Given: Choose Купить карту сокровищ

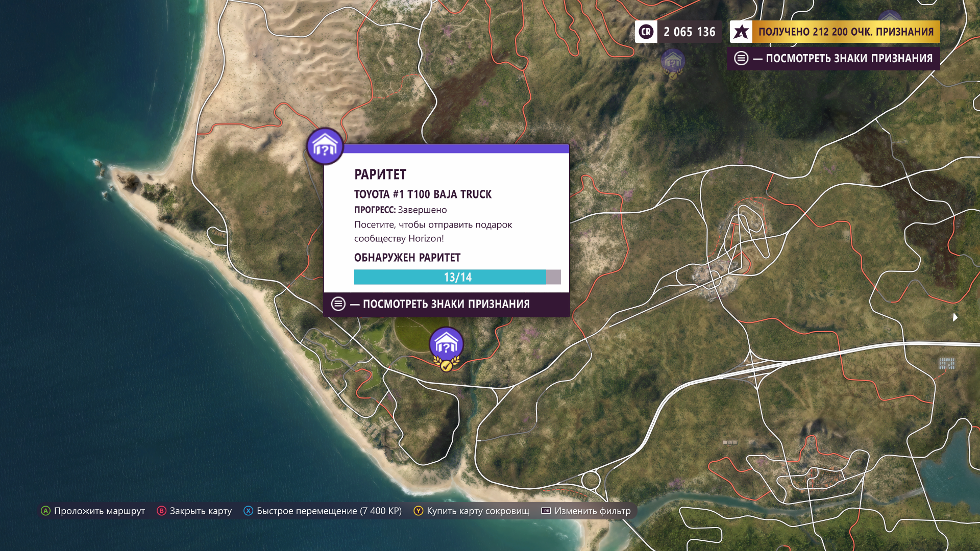Looking at the screenshot, I should pos(478,511).
